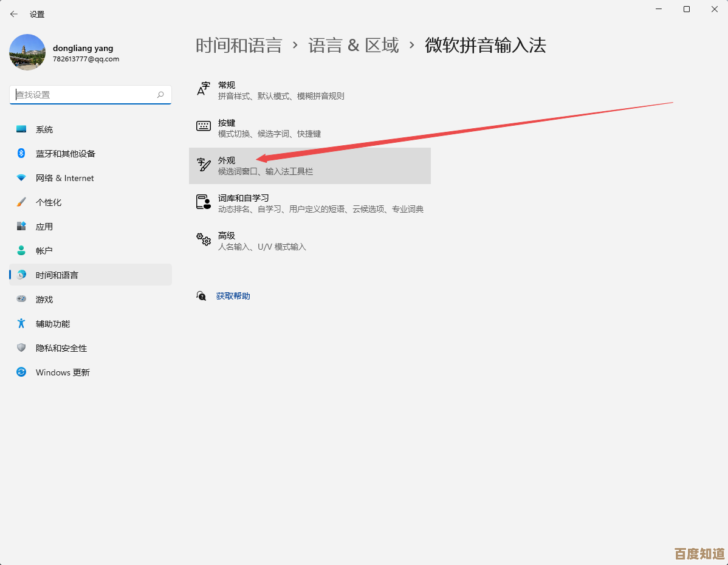
Task: Open 个性化 settings page
Action: [49, 202]
